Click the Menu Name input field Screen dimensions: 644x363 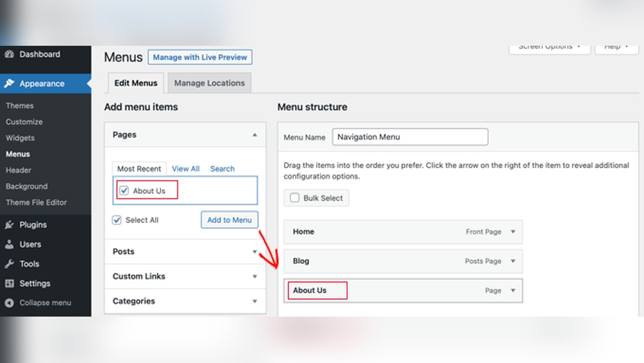[410, 137]
